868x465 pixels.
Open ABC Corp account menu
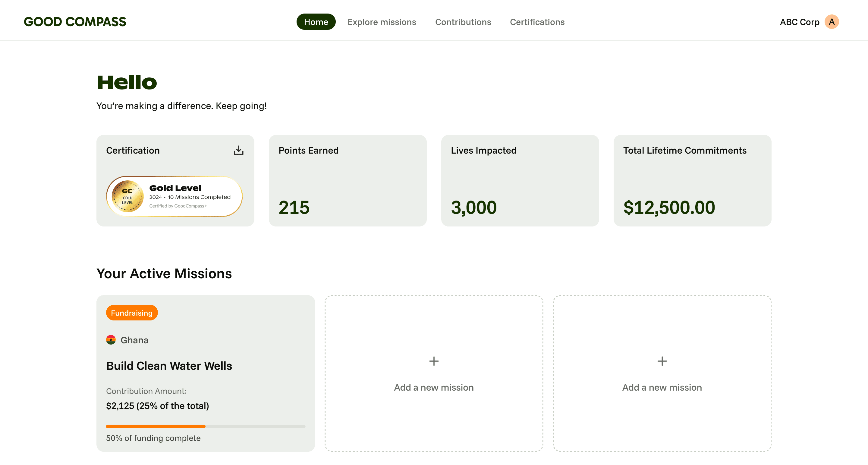[x=799, y=22]
